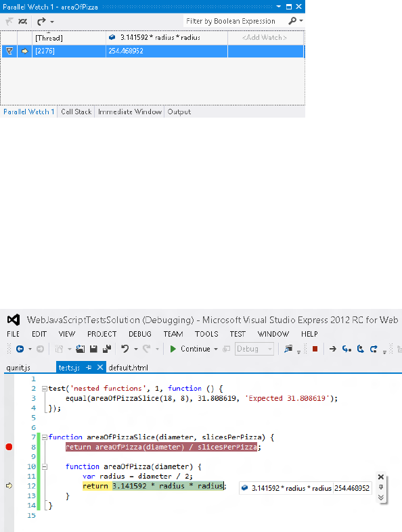Screen dimensions: 402x532
Task: Click the redo-style arrow icon in Parallel Watch toolbar
Action: (41, 22)
